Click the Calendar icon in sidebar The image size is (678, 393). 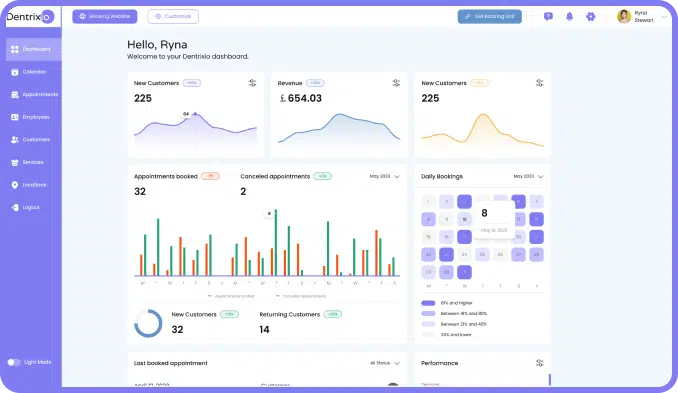(x=15, y=72)
